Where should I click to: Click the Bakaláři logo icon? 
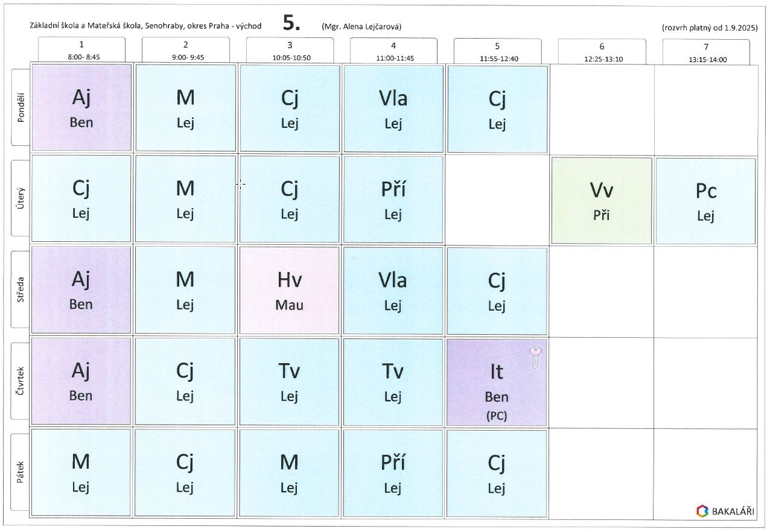click(702, 511)
